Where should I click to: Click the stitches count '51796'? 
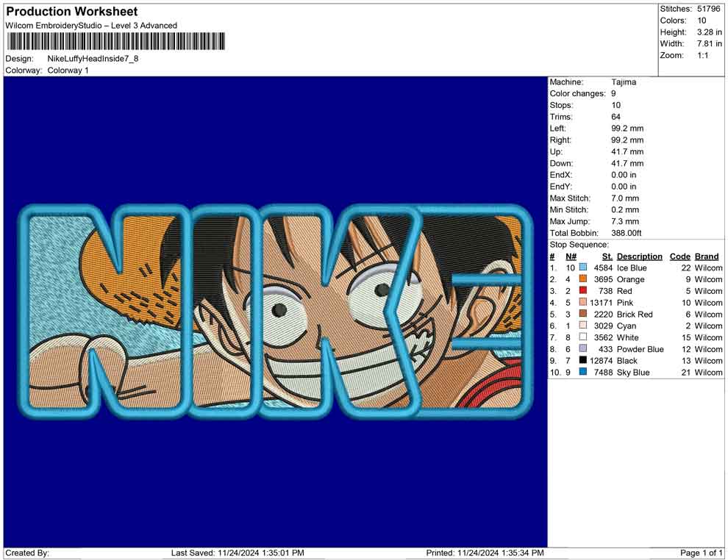[x=708, y=9]
